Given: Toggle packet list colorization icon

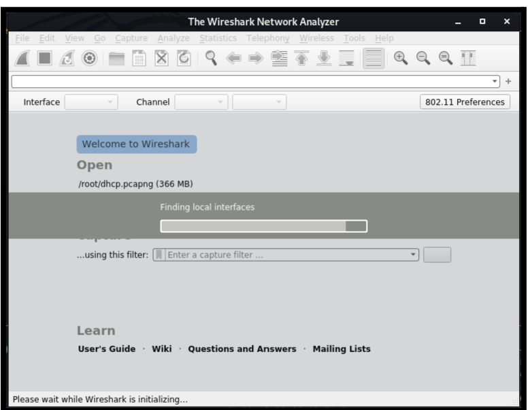Looking at the screenshot, I should [x=373, y=58].
